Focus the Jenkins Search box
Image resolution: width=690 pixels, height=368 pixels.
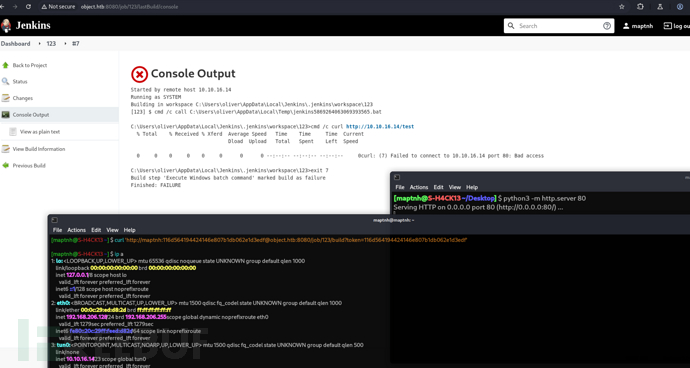pyautogui.click(x=558, y=26)
